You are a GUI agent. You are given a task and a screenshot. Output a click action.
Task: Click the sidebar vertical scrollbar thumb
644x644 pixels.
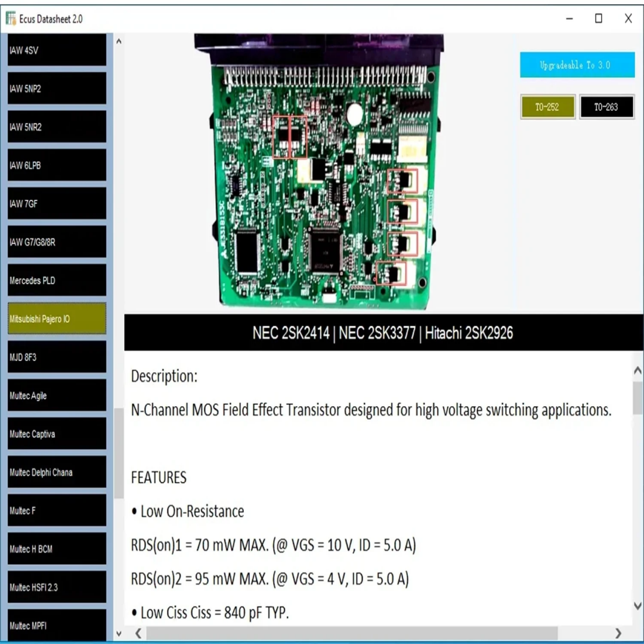pyautogui.click(x=119, y=453)
